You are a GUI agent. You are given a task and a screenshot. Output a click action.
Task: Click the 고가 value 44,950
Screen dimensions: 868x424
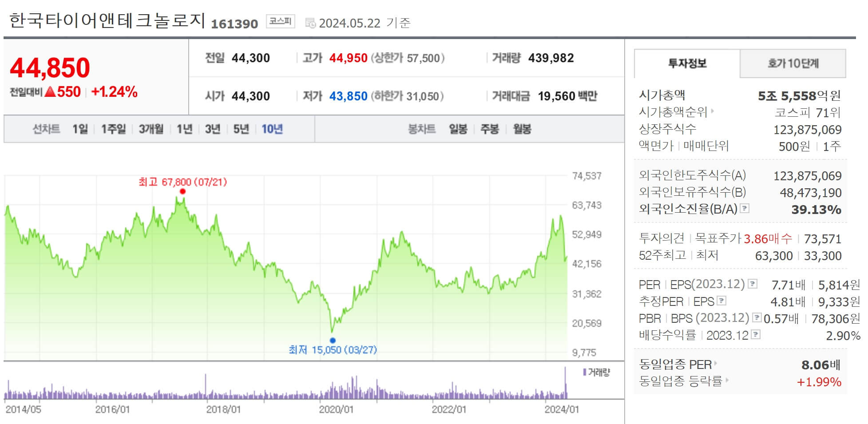[349, 58]
